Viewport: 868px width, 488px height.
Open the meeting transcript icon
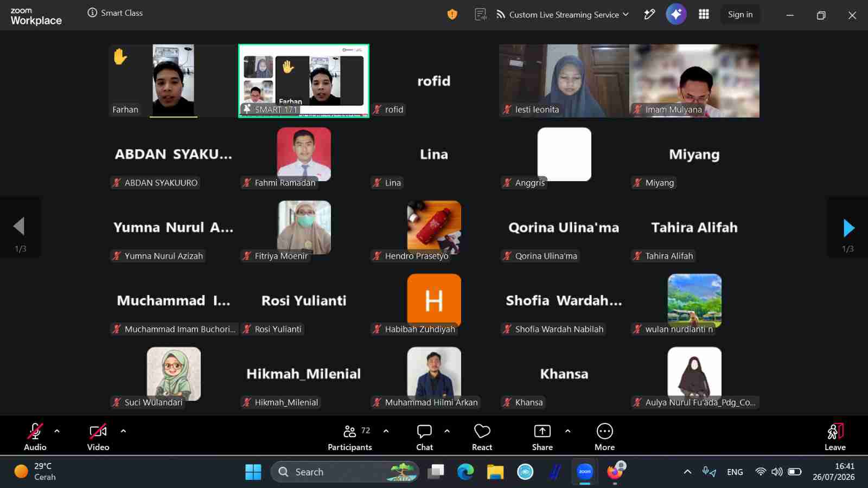pos(480,15)
